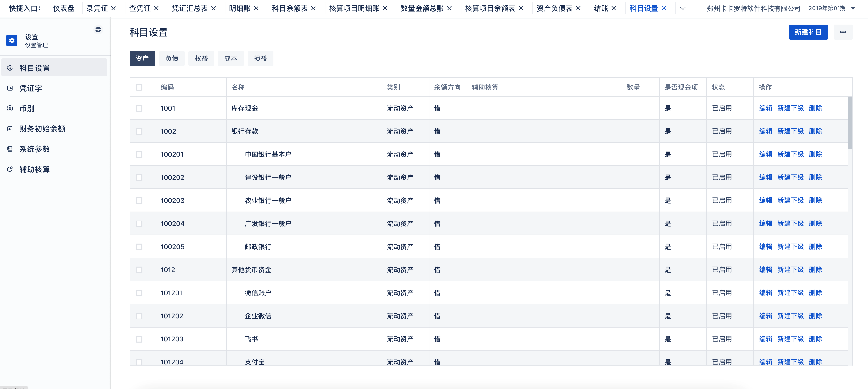
Task: Click 新建下级 for 微信账户
Action: 790,293
